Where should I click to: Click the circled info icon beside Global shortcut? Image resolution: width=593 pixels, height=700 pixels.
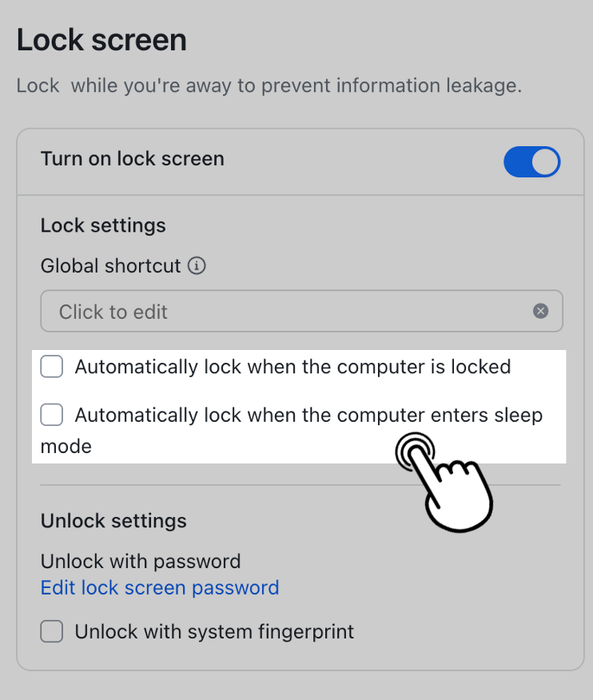coord(197,266)
